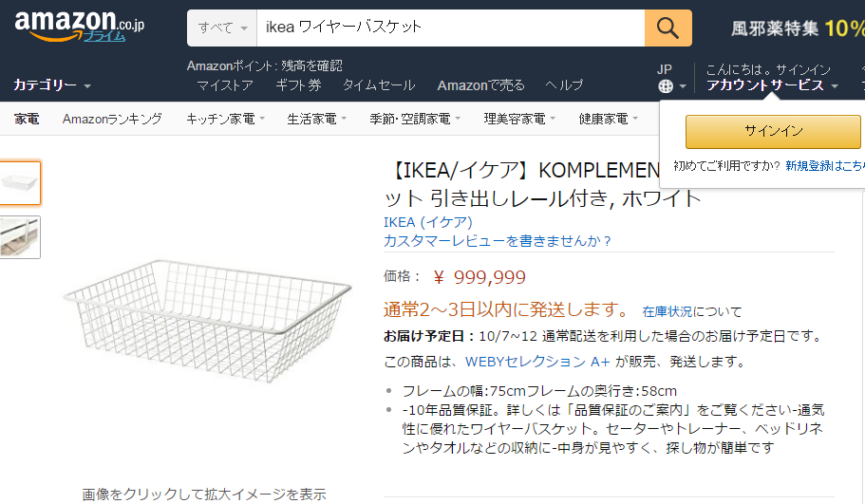The height and width of the screenshot is (504, 865).
Task: Click the JP globe language icon
Action: coord(665,85)
